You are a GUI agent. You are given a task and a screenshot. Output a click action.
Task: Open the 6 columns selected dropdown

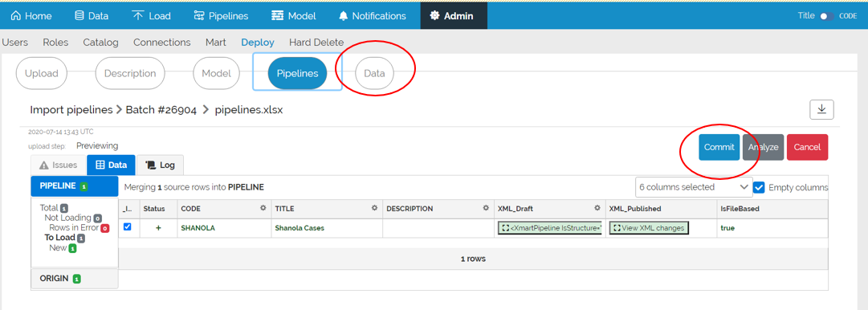(x=694, y=187)
